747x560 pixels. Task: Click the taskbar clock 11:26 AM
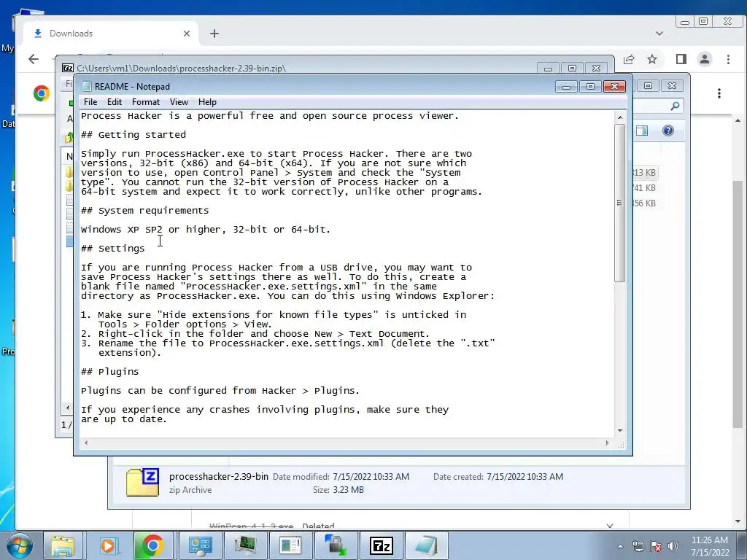(710, 540)
